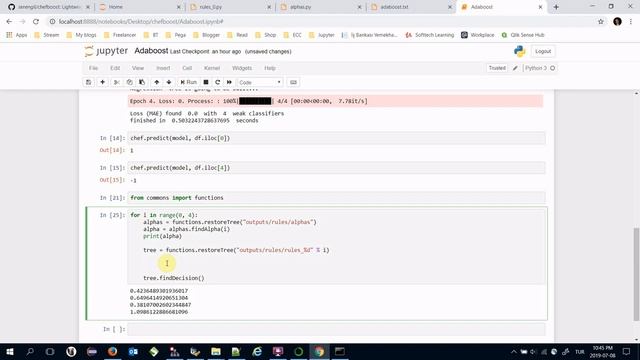
Task: Rename the notebook title Adaboost
Action: point(151,51)
